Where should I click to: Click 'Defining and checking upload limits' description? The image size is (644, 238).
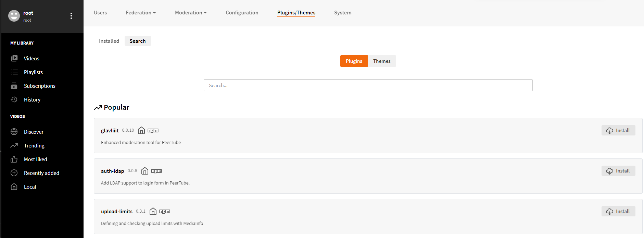pyautogui.click(x=152, y=223)
